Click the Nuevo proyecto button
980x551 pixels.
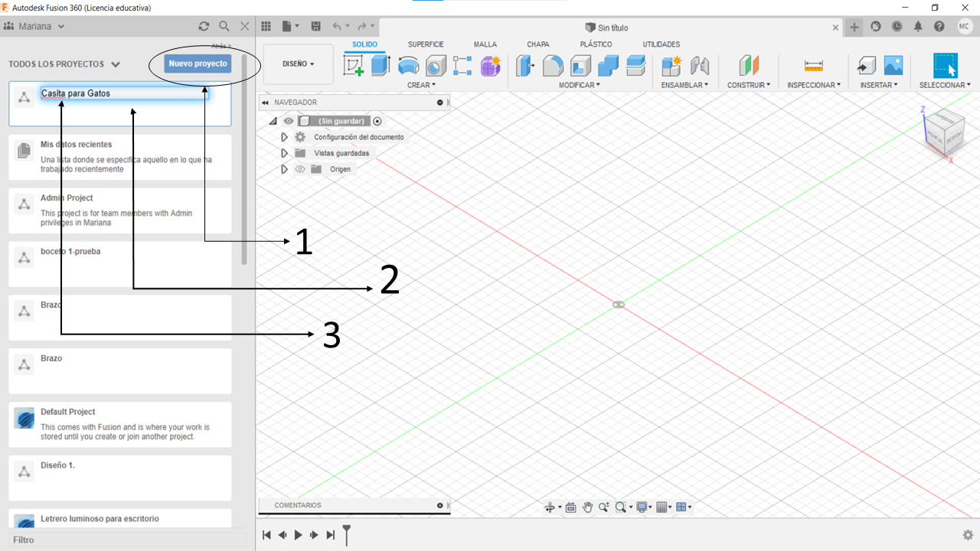click(198, 64)
